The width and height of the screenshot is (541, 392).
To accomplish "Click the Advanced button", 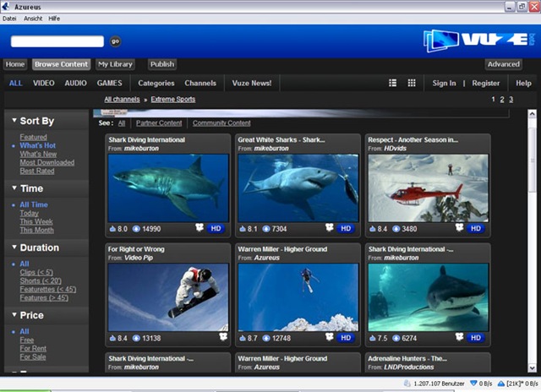I will [504, 64].
